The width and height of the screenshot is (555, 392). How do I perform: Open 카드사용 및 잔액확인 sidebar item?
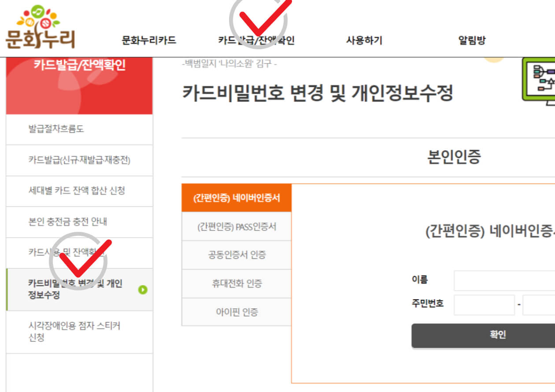pos(80,253)
